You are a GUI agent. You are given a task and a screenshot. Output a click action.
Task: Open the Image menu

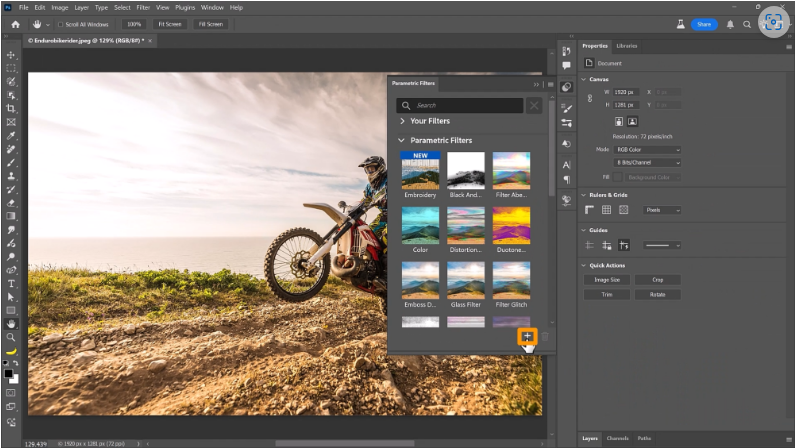(60, 8)
